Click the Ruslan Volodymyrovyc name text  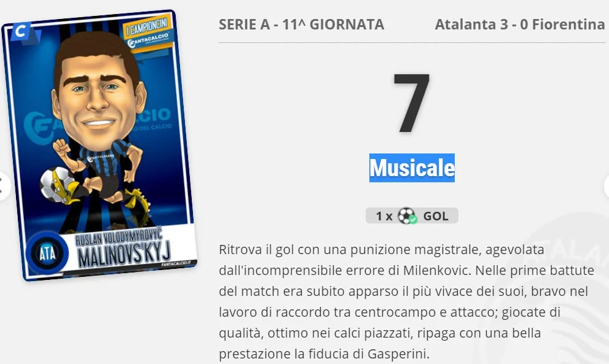pos(119,236)
